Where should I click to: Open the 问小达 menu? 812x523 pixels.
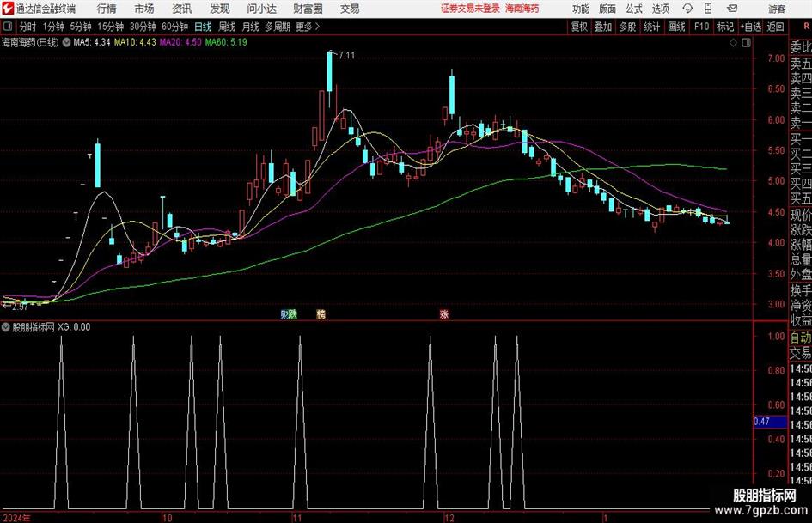261,9
